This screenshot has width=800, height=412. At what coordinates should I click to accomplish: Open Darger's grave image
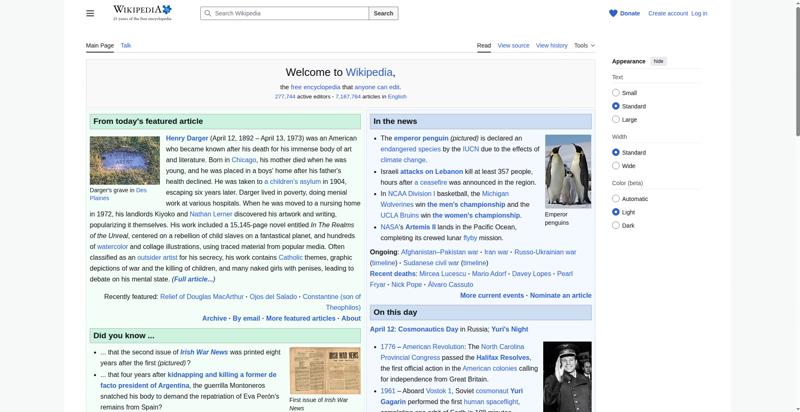[x=124, y=160]
